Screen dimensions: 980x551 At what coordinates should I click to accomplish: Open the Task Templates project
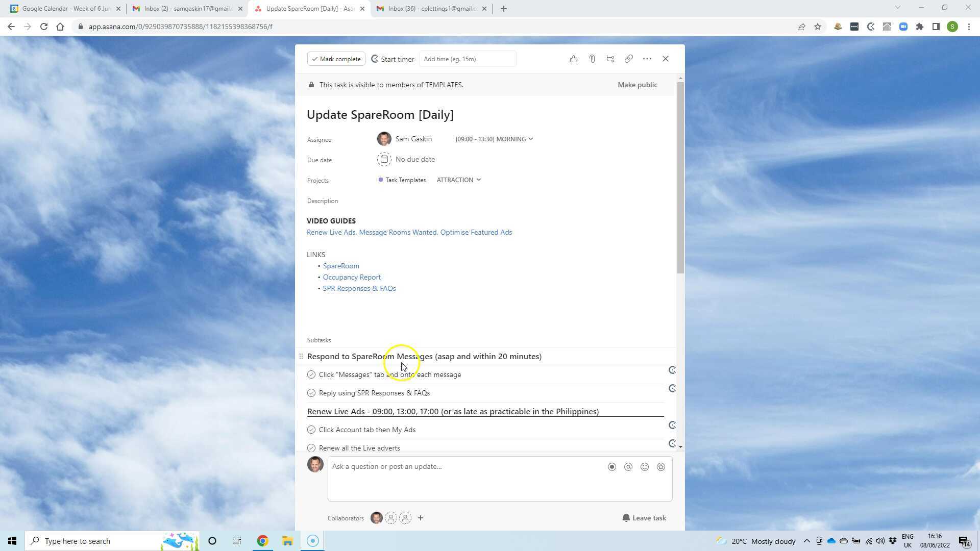[402, 180]
